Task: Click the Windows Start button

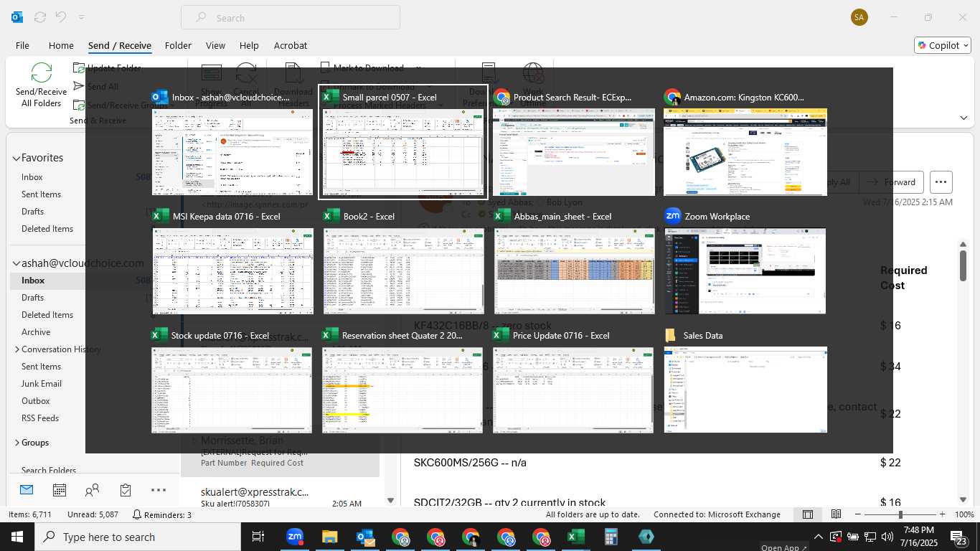Action: coord(17,537)
